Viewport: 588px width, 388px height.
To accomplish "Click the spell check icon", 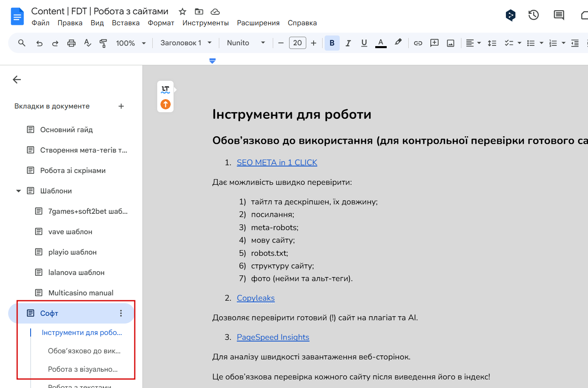I will (x=87, y=43).
